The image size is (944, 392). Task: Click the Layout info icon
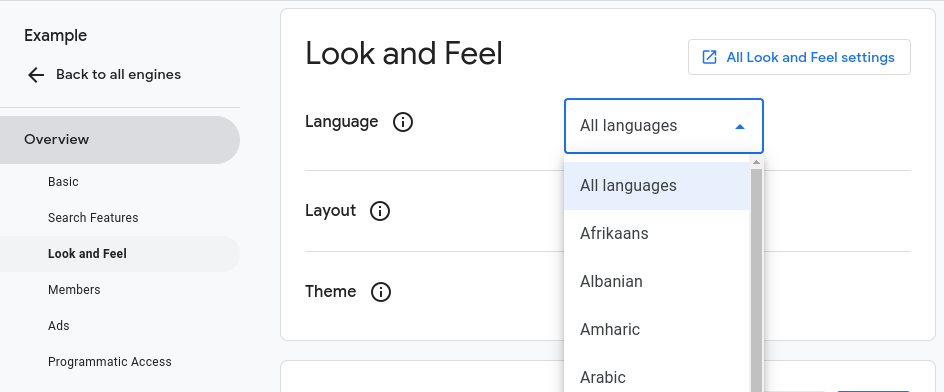pos(380,211)
